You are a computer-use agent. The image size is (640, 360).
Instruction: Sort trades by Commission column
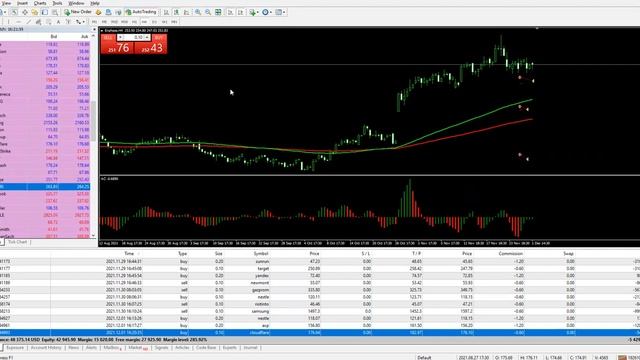coord(511,253)
